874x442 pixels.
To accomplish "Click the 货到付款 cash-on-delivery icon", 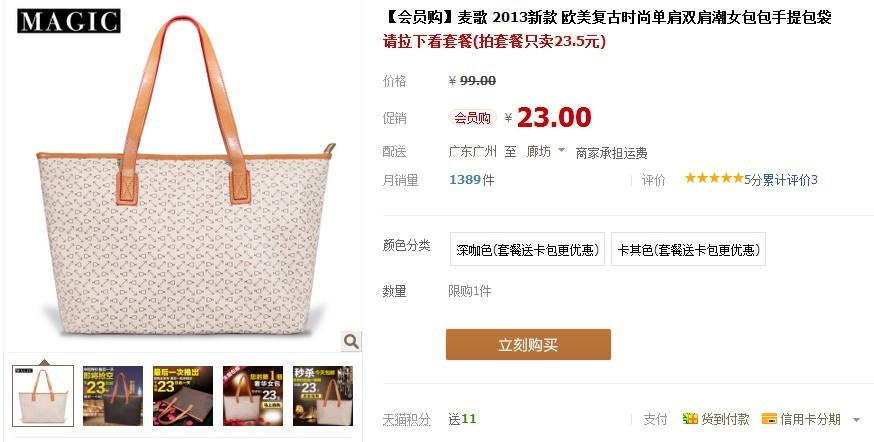I will tap(690, 419).
